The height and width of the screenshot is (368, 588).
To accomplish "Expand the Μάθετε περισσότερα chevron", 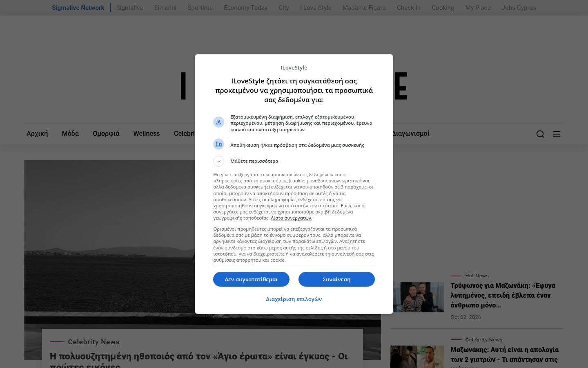I will [x=219, y=161].
